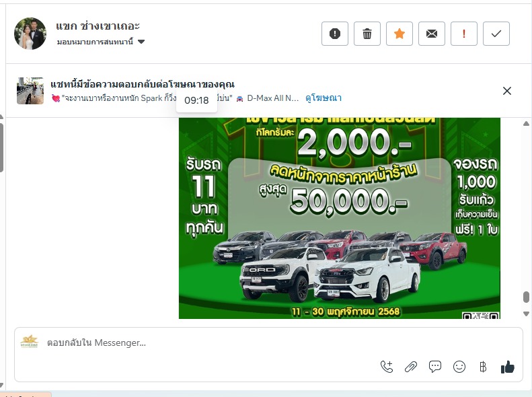This screenshot has height=397, width=532.
Task: Mark conversation as spam with exclamation octagon icon
Action: click(334, 34)
